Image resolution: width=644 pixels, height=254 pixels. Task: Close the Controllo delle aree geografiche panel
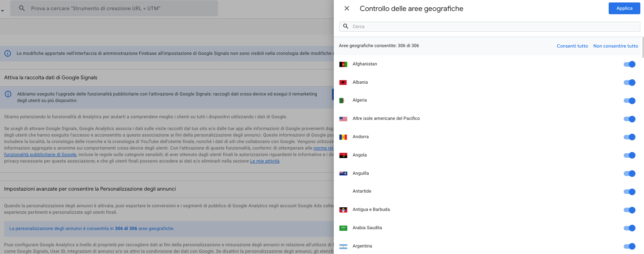pos(347,9)
